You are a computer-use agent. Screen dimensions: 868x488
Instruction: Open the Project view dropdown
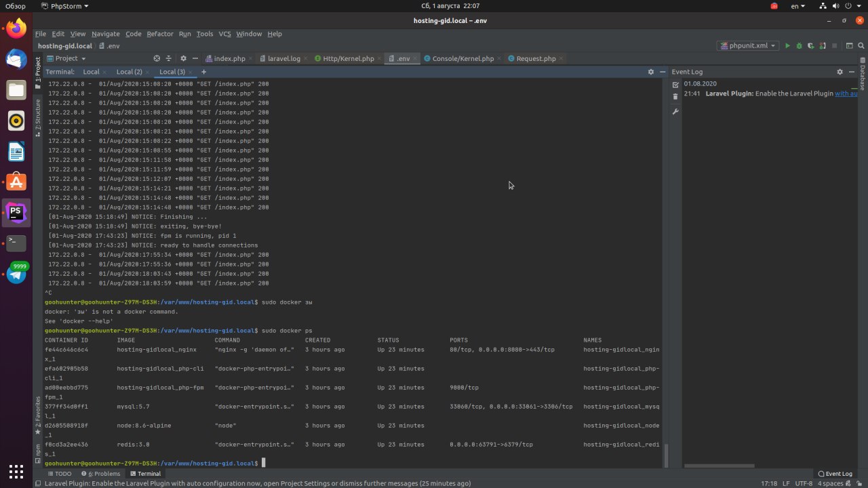pos(66,58)
